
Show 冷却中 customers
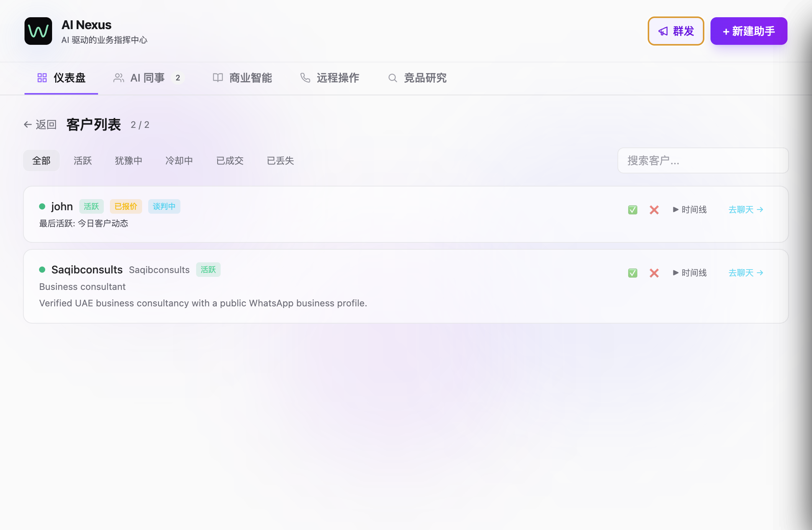pyautogui.click(x=179, y=160)
